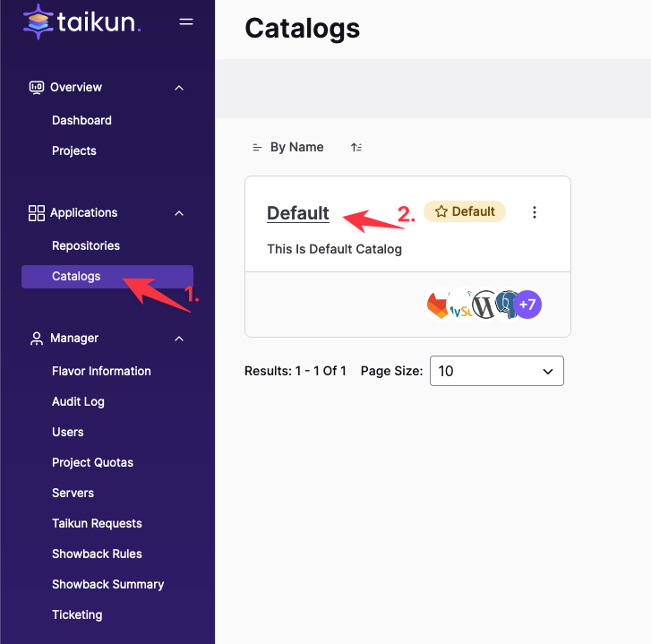This screenshot has height=644, width=651.
Task: Click the WordPress app icon
Action: (x=484, y=305)
